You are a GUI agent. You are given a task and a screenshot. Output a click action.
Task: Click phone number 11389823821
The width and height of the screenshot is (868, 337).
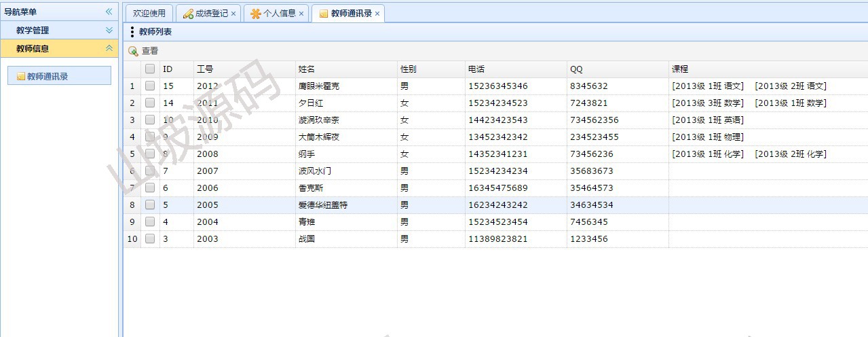[497, 239]
